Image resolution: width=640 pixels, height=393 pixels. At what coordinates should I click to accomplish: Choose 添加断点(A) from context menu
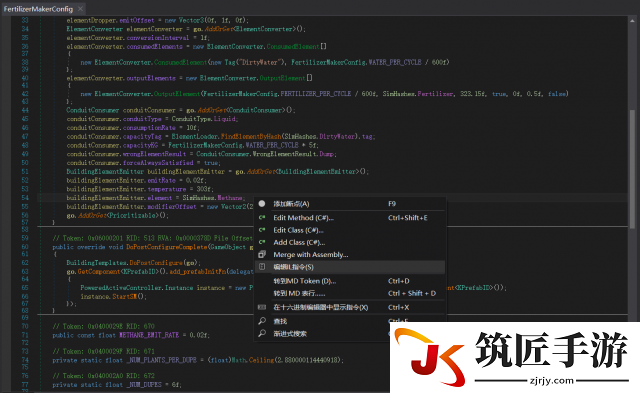[350, 204]
